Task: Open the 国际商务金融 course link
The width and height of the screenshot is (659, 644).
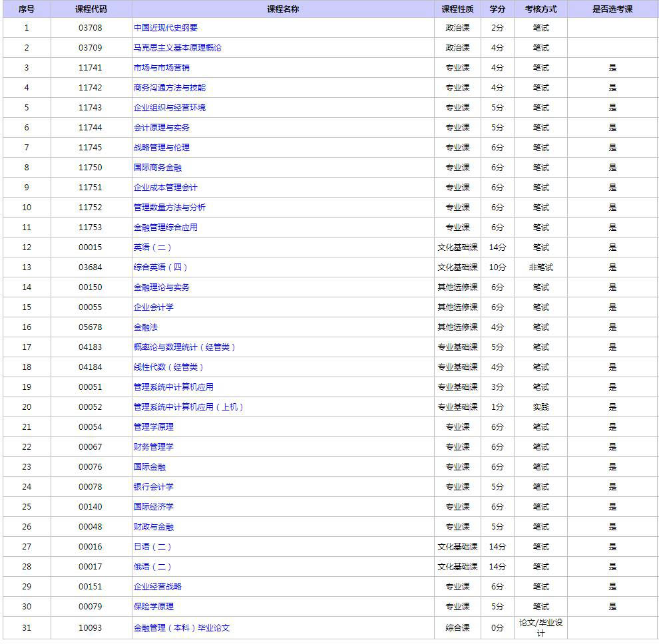Action: [158, 168]
